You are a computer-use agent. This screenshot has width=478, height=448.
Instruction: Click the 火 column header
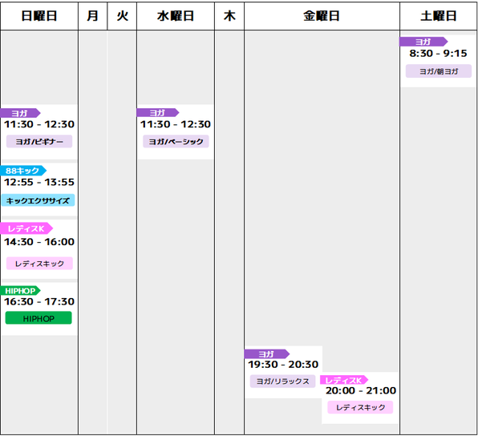[122, 16]
